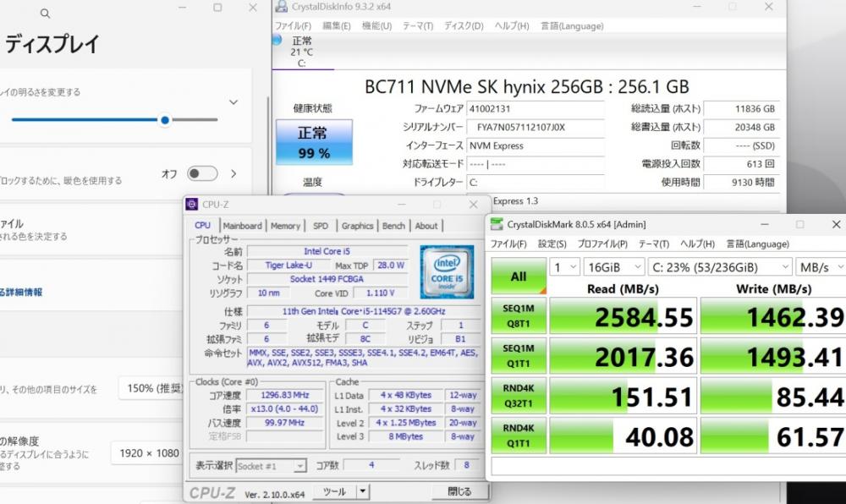Open ファイル(F) menu in CrystalDiskMark
Screen dimensions: 846x504
[508, 244]
